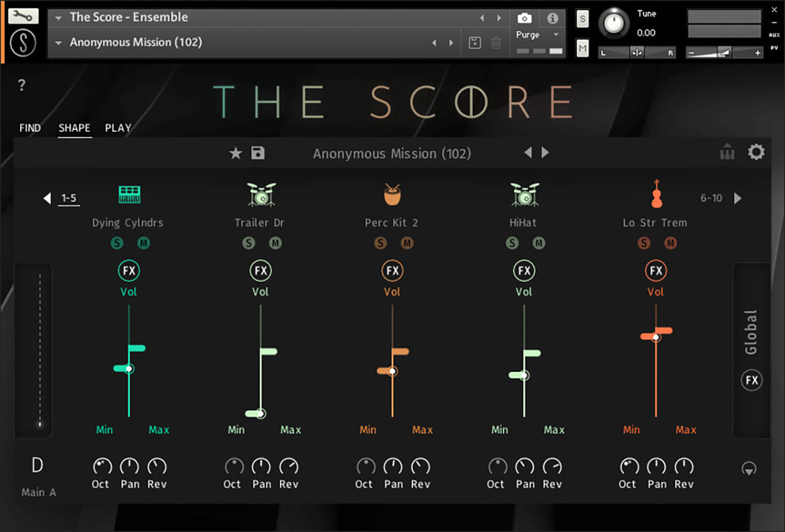Click the Global panel label
785x532 pixels.
751,332
